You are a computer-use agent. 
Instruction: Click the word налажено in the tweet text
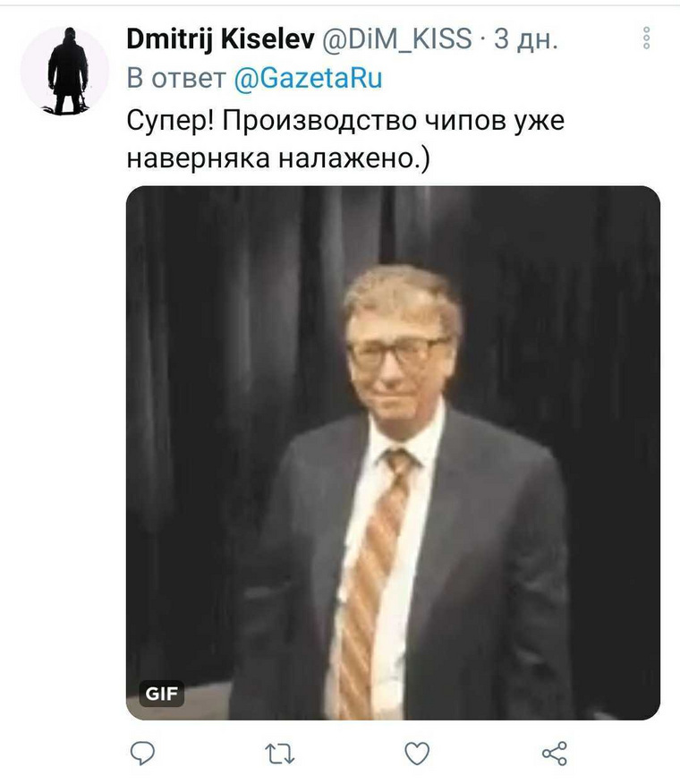tap(345, 159)
